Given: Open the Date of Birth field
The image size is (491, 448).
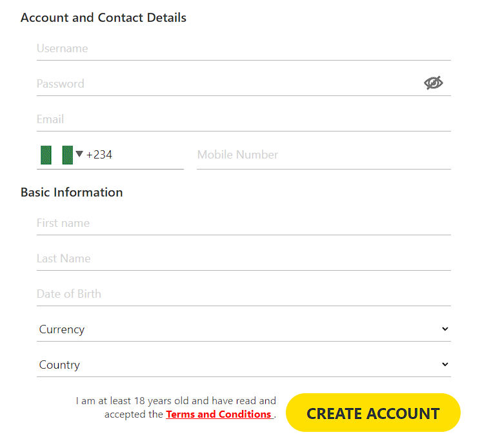Looking at the screenshot, I should [x=243, y=294].
